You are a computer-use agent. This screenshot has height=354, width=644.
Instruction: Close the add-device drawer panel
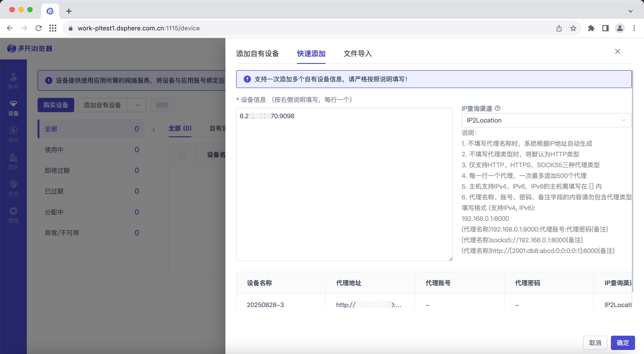point(617,51)
